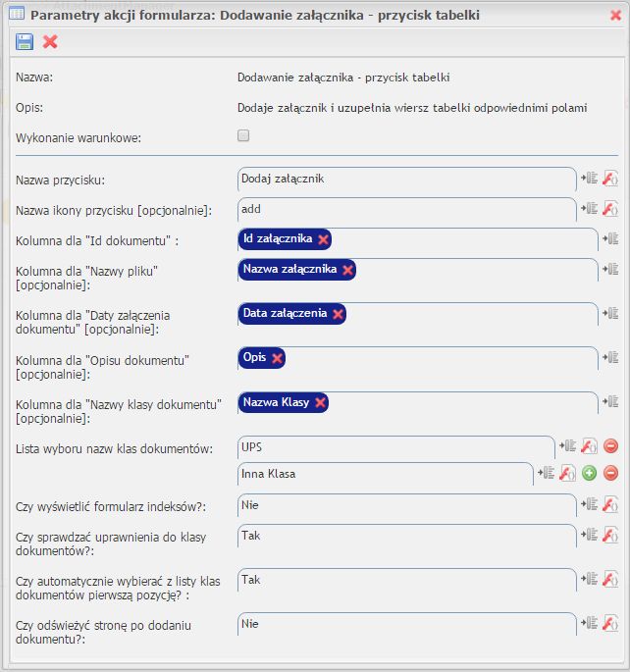The width and height of the screenshot is (630, 672).
Task: Remove the Id załącznika tag
Action: coord(323,239)
